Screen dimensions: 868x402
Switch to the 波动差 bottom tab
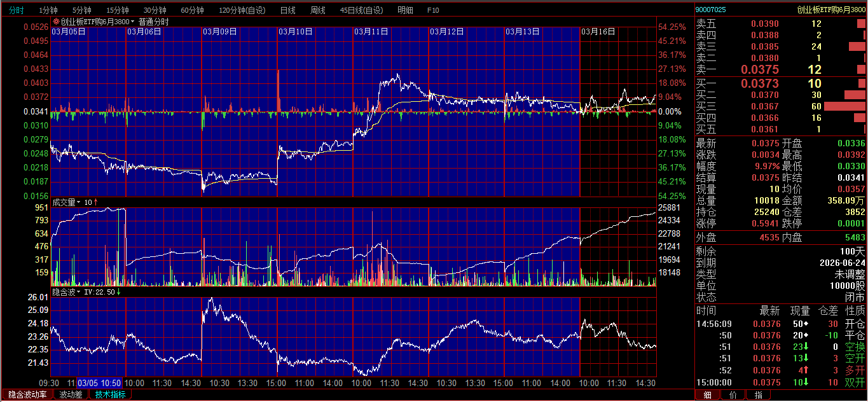click(71, 394)
